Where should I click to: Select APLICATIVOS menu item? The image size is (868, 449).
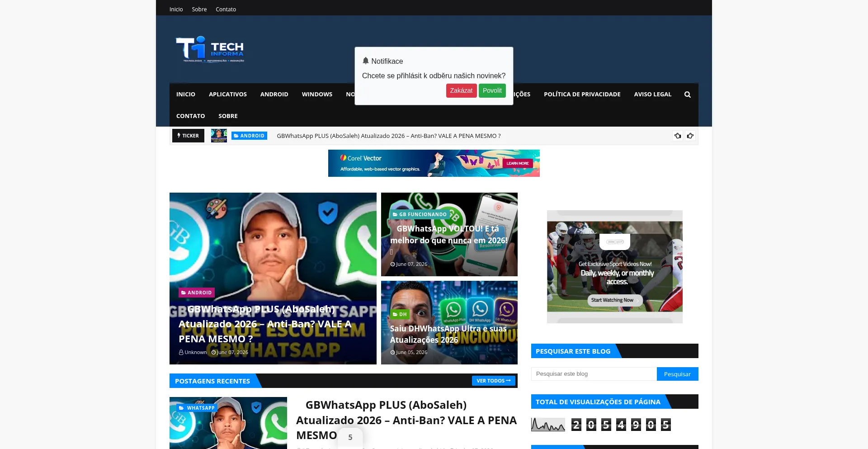coord(228,94)
